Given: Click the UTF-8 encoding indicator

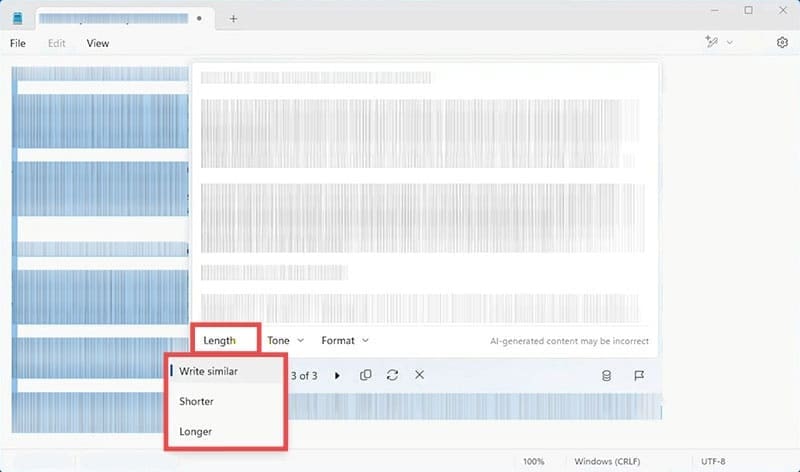Looking at the screenshot, I should point(713,461).
